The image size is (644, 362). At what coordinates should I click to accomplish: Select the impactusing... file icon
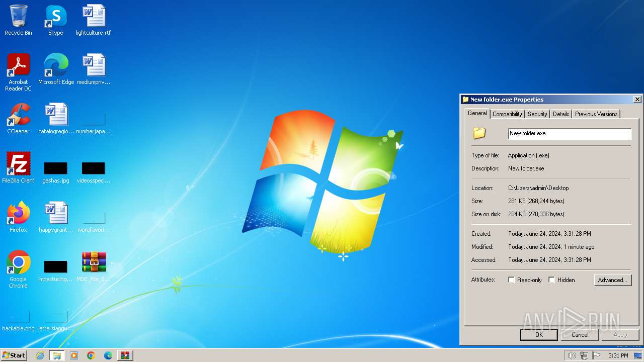[56, 271]
